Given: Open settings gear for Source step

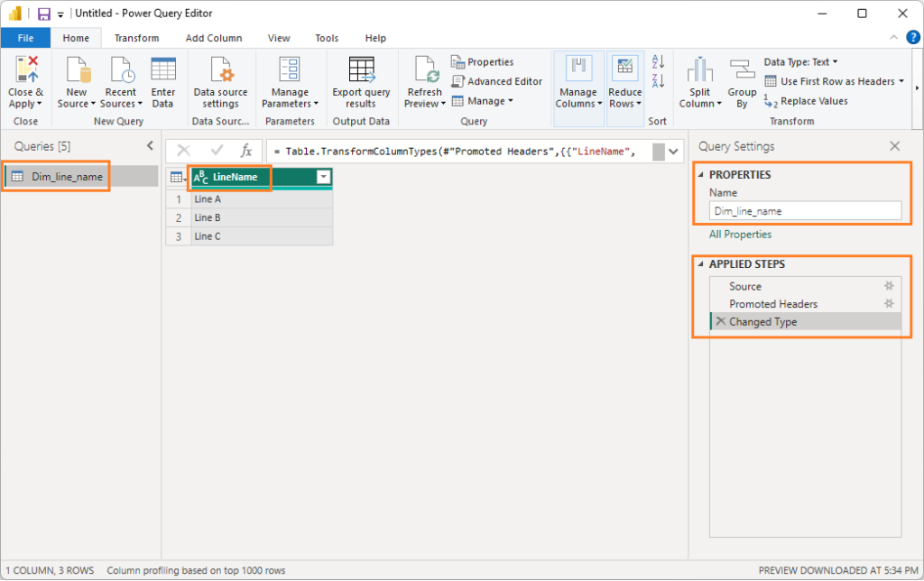Looking at the screenshot, I should tap(889, 286).
